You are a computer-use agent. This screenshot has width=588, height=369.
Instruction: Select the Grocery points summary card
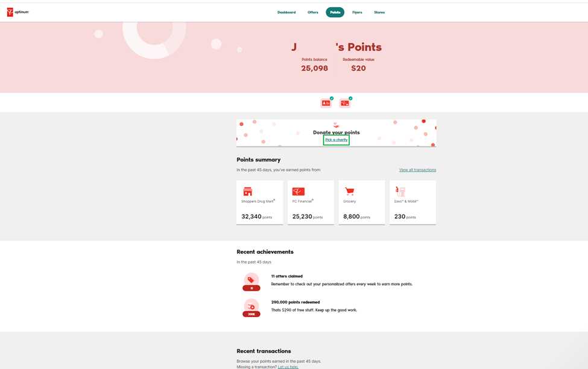[x=361, y=201]
